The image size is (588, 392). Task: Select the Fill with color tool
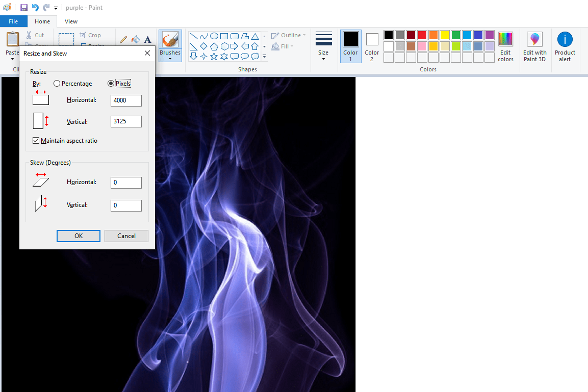(135, 39)
